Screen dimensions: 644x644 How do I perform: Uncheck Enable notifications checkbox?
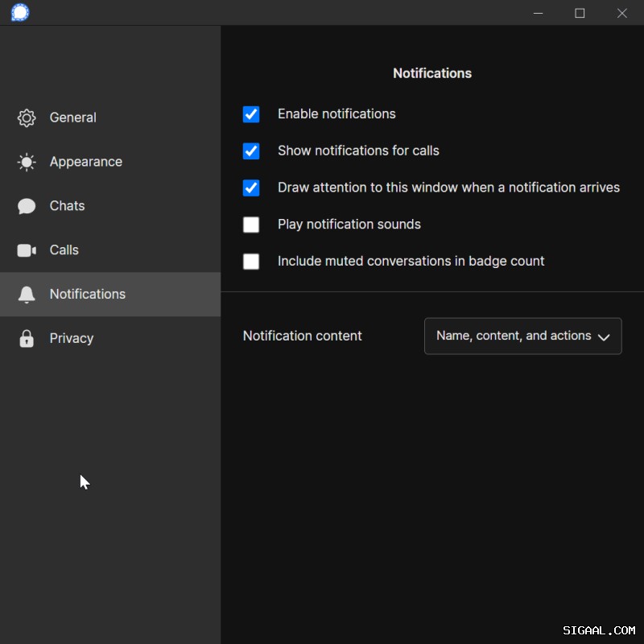[x=251, y=114]
